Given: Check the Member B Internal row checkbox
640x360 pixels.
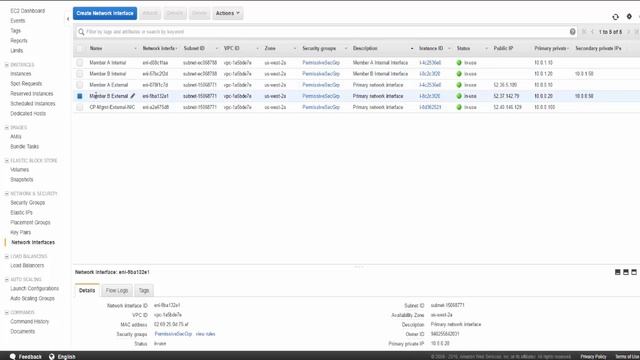Looking at the screenshot, I should [x=80, y=73].
